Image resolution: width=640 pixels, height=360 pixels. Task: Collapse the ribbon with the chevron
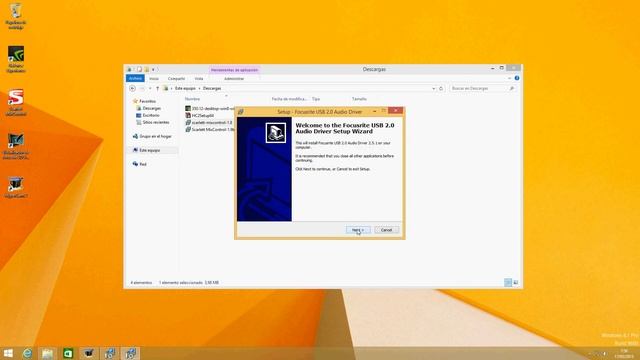click(x=509, y=78)
